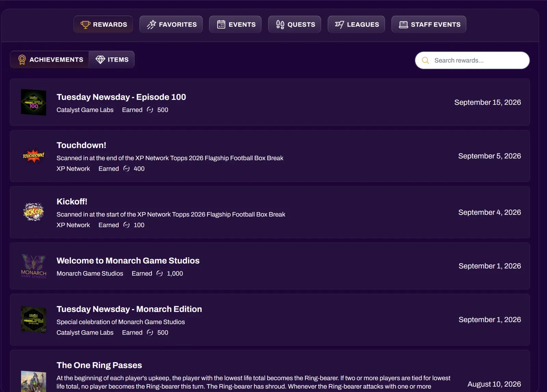The height and width of the screenshot is (392, 547).
Task: Click the 'September 5, 2026' date
Action: click(x=490, y=156)
